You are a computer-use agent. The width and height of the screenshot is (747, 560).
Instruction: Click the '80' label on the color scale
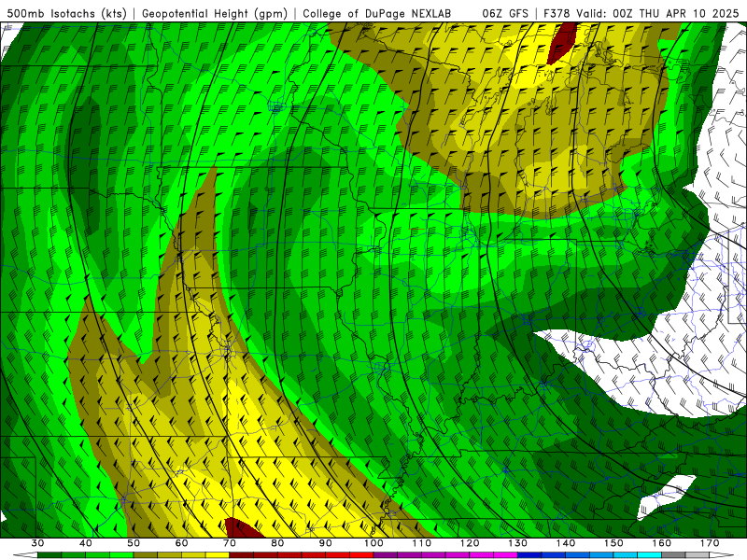pyautogui.click(x=277, y=543)
